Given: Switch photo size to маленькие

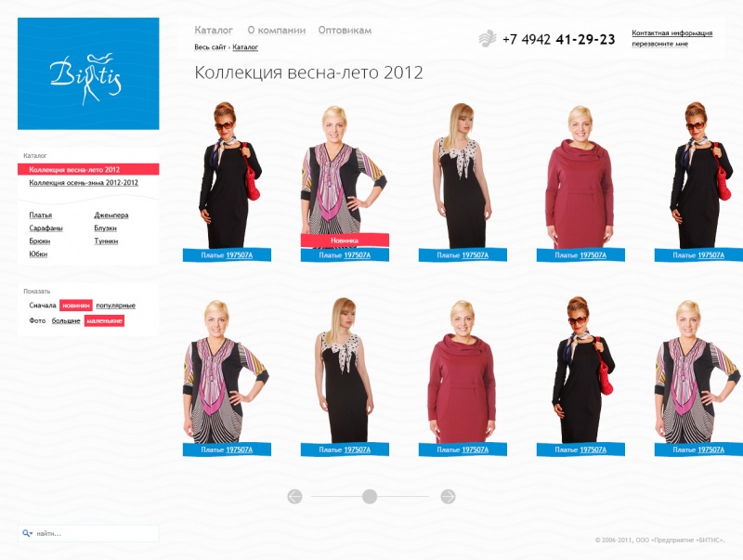Looking at the screenshot, I should (x=104, y=320).
